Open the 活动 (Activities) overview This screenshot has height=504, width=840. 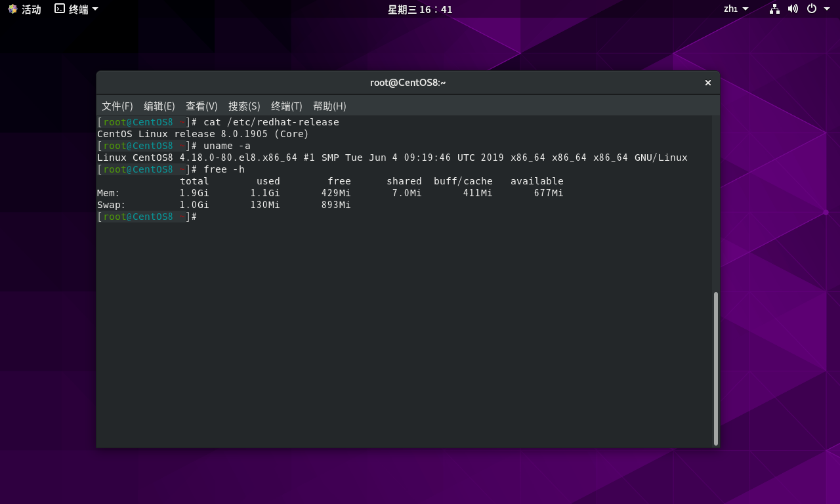tap(24, 9)
